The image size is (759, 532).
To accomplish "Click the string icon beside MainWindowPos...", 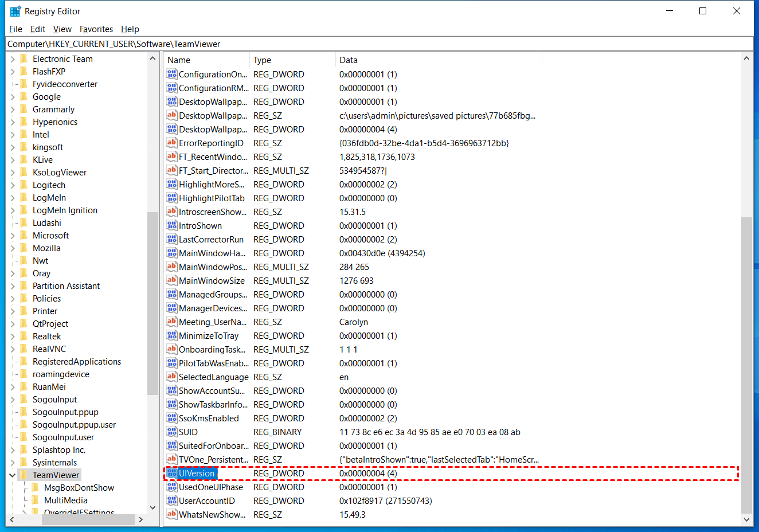I will [x=171, y=267].
